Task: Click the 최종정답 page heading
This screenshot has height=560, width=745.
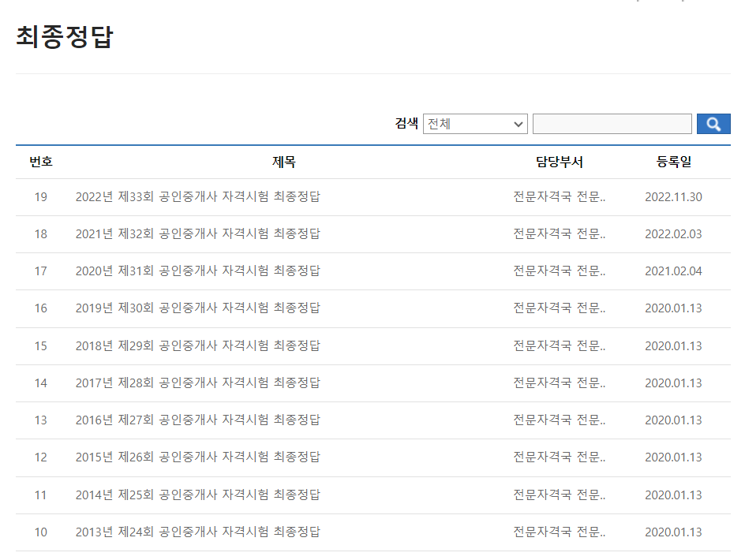Action: point(65,36)
